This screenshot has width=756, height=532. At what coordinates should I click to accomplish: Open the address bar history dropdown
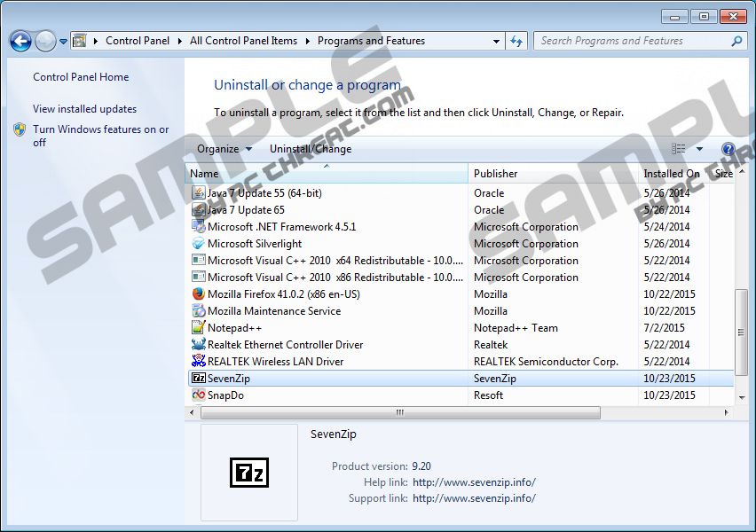pos(496,42)
